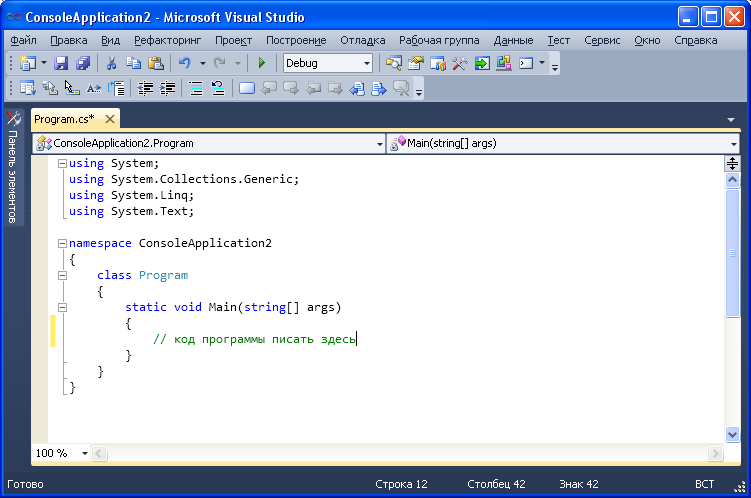Screen dimensions: 751x498
Task: Click the 'using System.Linq;' line
Action: click(131, 195)
